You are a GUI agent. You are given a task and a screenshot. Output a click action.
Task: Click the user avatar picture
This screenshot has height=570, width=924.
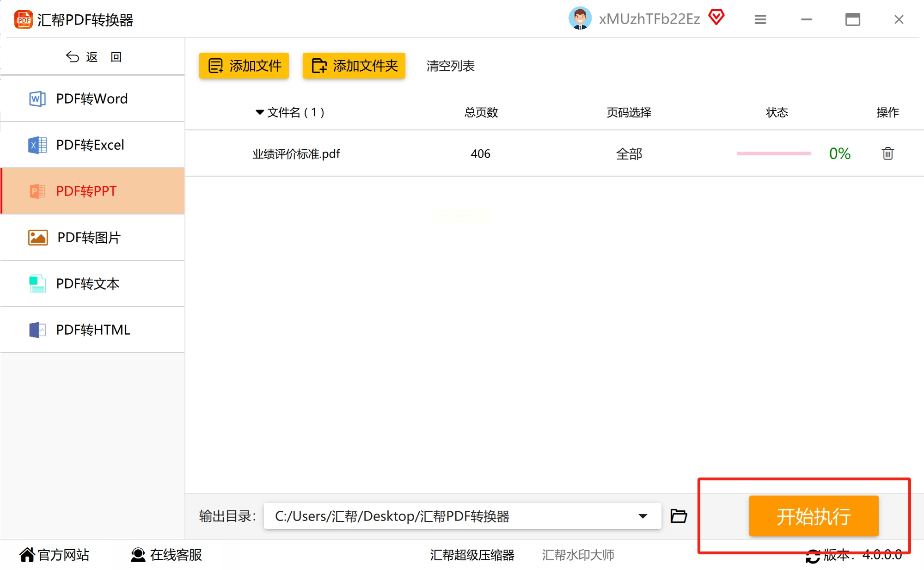[580, 18]
